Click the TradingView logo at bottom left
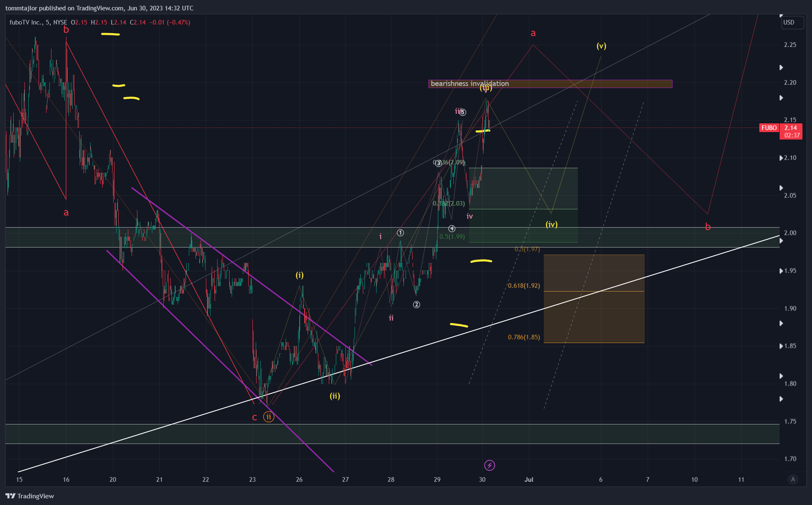 [29, 496]
